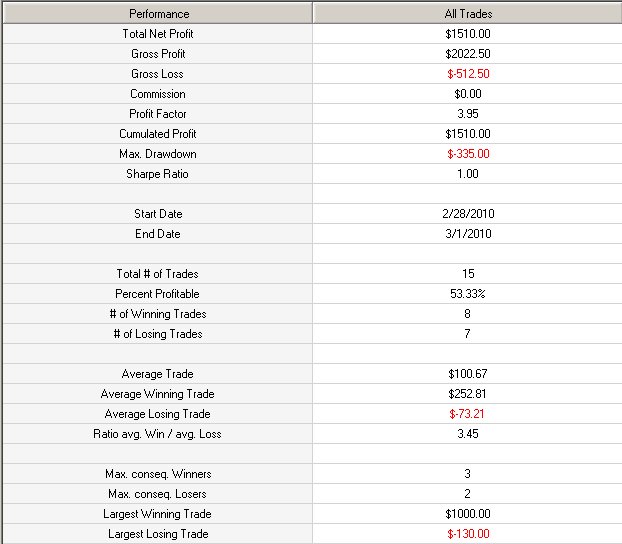Select the Total Net Profit row
622x544 pixels.
coord(313,34)
